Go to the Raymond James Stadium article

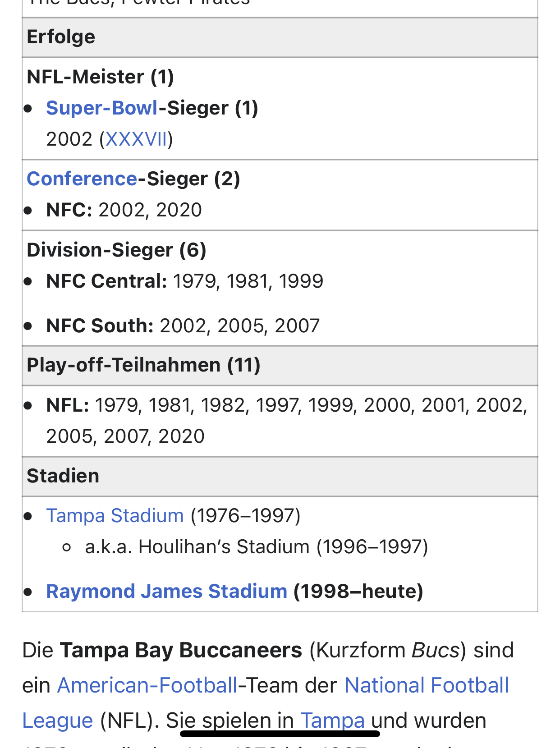(x=166, y=591)
